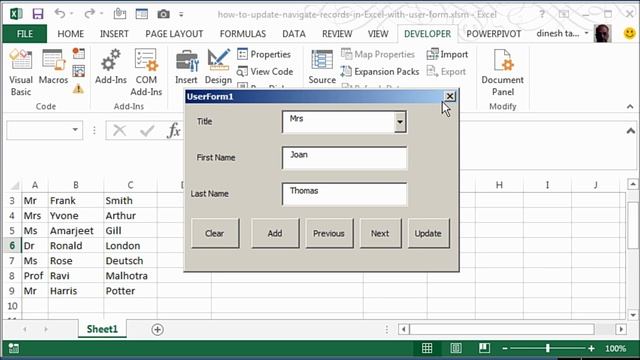Viewport: 640px width, 360px height.
Task: Save the workbook from Quick Access
Action: (38, 14)
